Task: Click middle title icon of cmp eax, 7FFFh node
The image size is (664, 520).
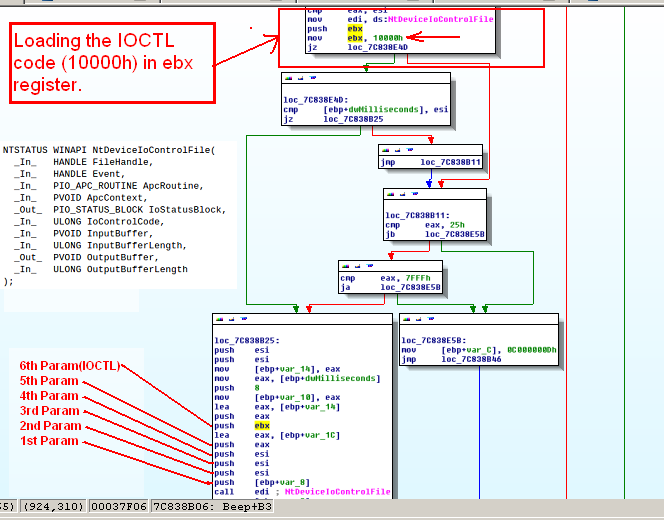Action: pyautogui.click(x=358, y=266)
